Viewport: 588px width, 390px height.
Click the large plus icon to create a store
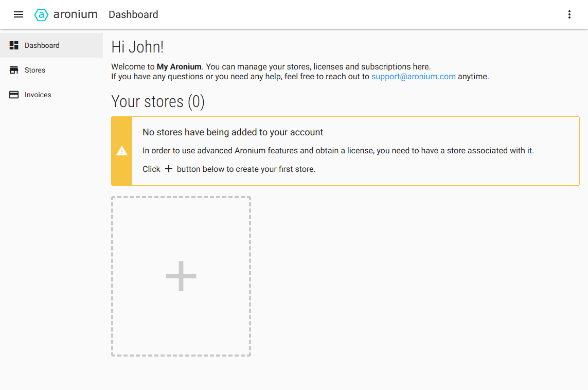pyautogui.click(x=181, y=276)
